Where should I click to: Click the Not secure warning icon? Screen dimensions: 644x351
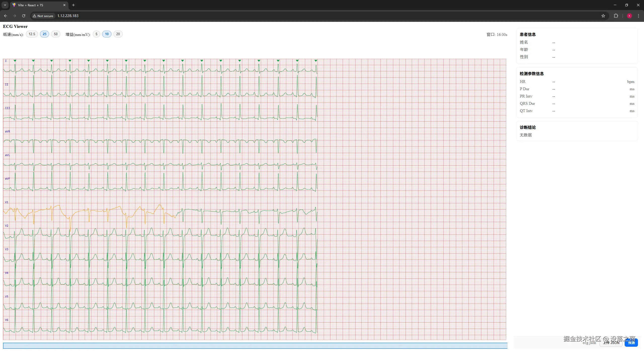coord(34,16)
